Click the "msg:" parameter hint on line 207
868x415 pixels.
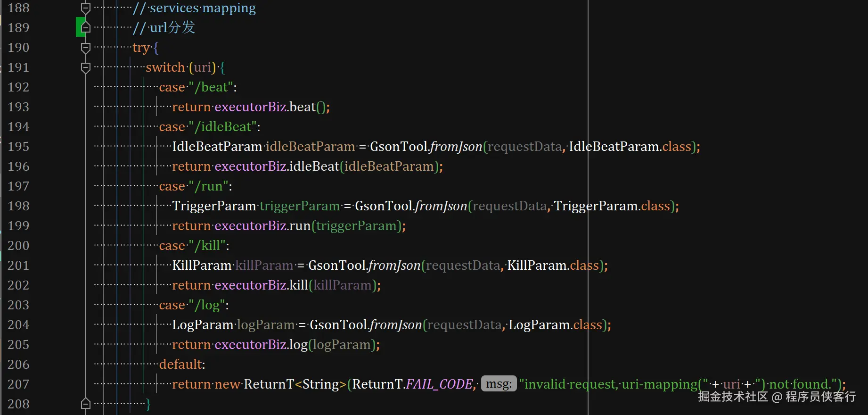[499, 384]
